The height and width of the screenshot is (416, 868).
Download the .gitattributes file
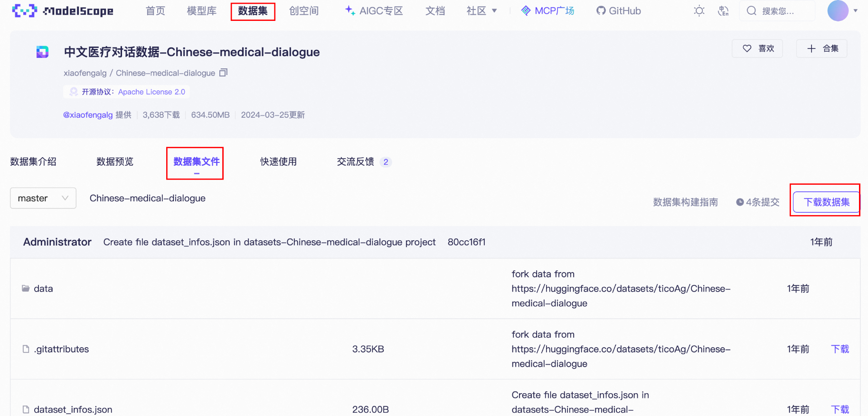point(840,349)
